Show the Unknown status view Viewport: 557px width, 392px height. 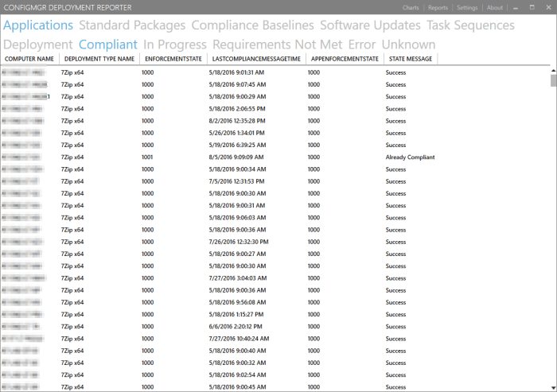[x=408, y=45]
